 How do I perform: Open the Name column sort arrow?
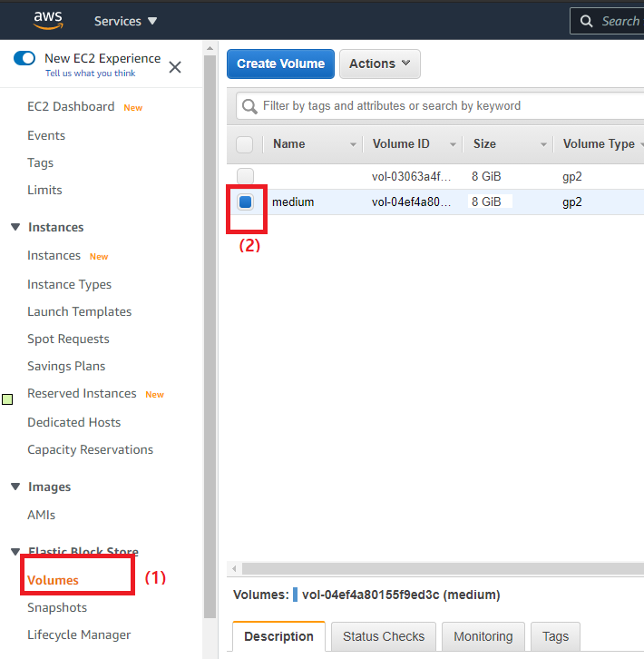coord(354,144)
